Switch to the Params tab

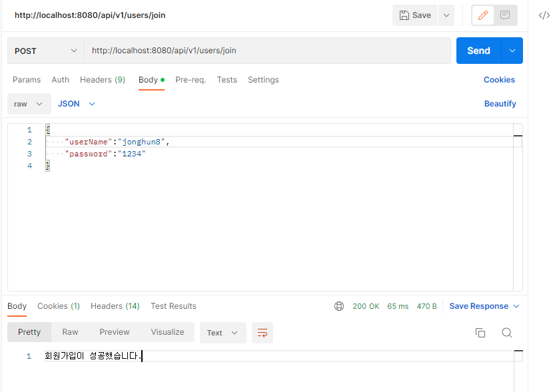click(x=27, y=80)
